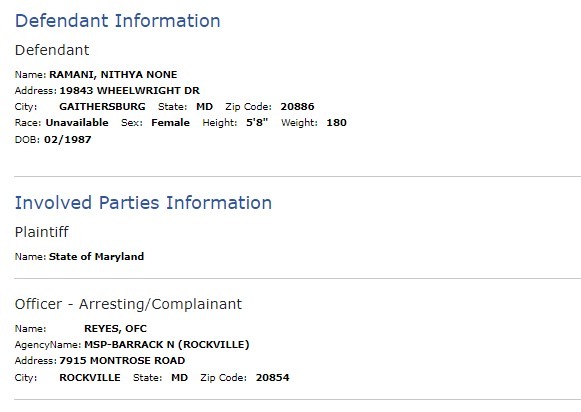
Task: Click the zip code 20886
Action: (297, 107)
